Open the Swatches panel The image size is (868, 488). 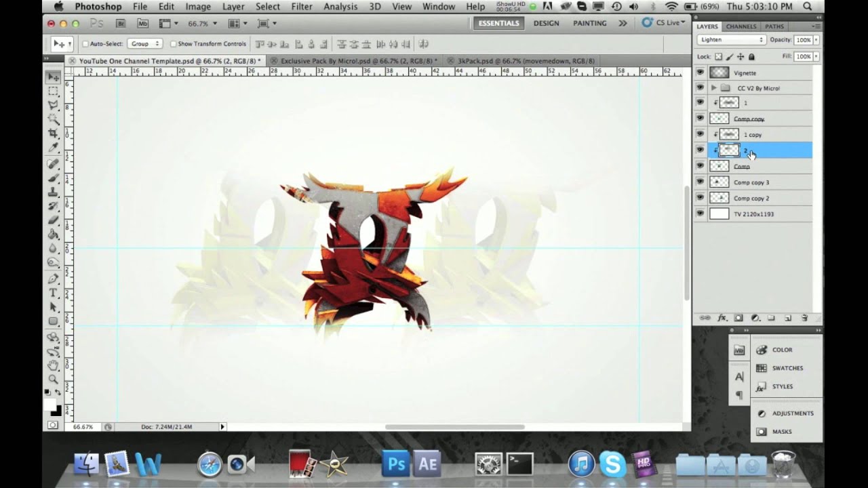tap(779, 368)
